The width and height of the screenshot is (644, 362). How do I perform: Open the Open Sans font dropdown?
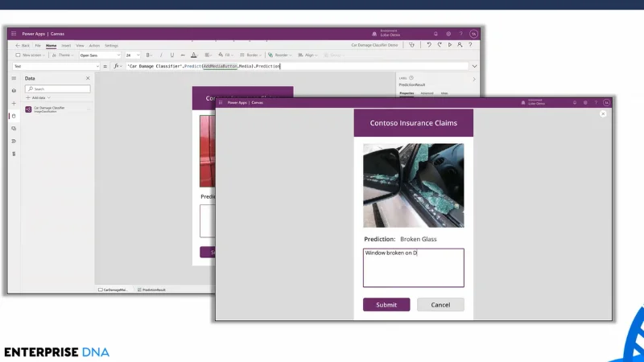click(100, 55)
